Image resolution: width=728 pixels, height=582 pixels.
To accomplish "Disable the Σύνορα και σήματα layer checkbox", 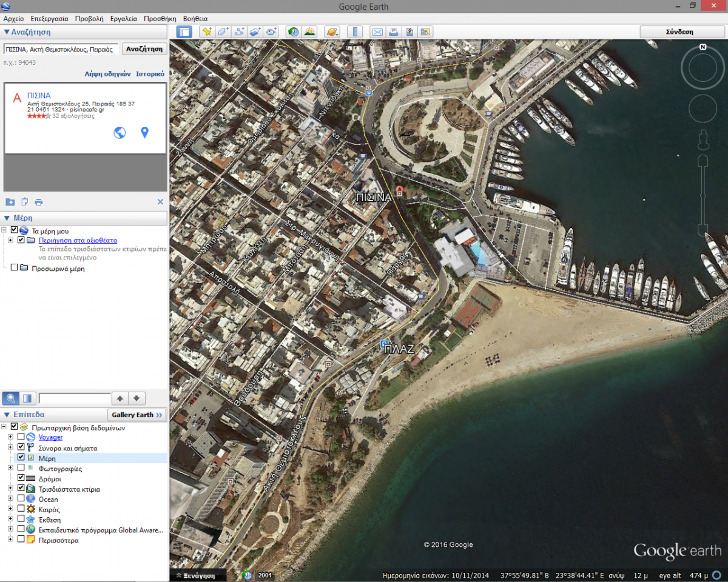I will coord(21,447).
